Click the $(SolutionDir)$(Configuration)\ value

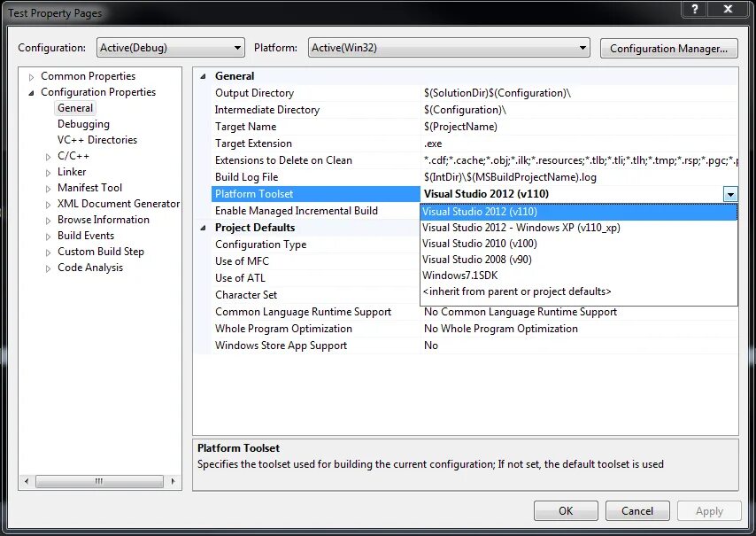[498, 93]
